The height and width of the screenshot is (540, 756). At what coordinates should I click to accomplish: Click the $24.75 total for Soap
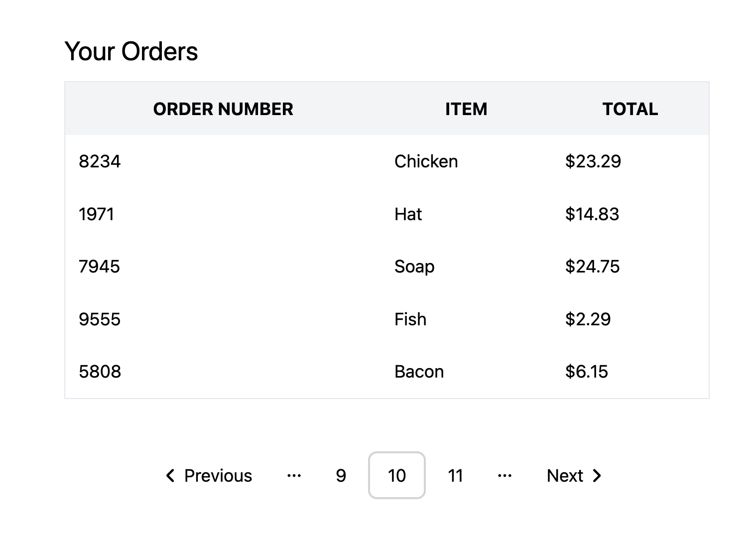click(x=592, y=267)
